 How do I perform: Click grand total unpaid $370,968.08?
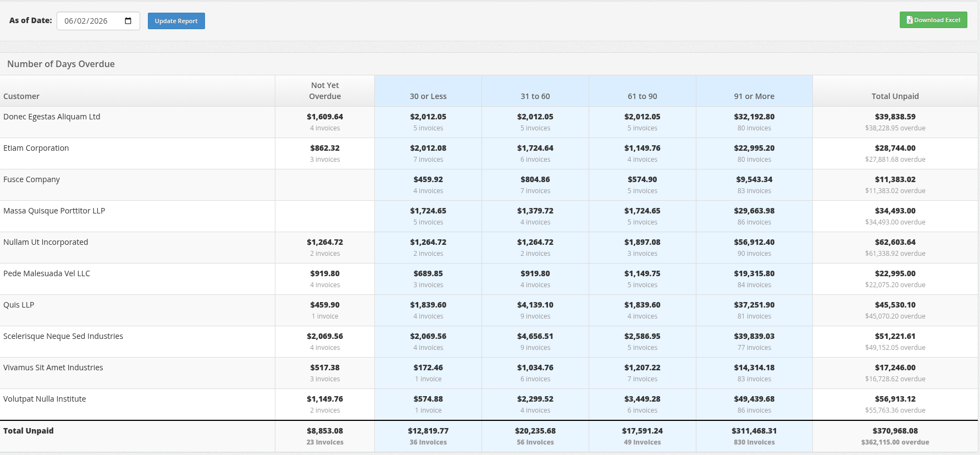895,431
